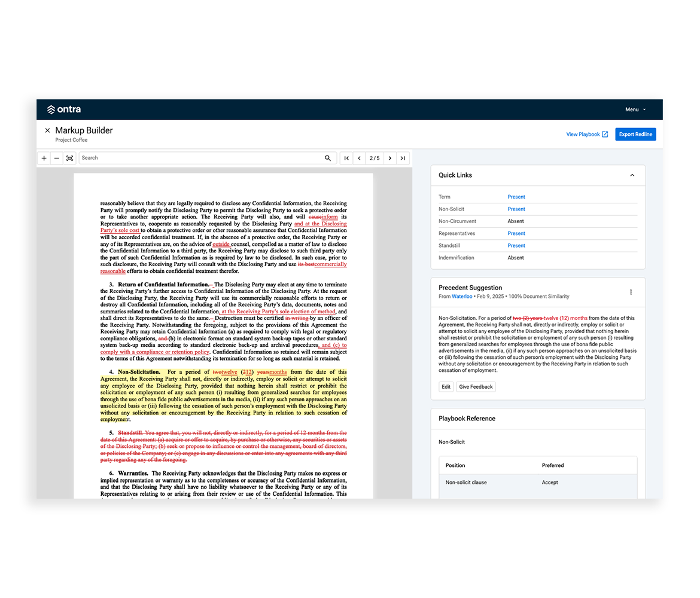Viewport: 700px width, 598px height.
Task: Go to next page with right arrow icon
Action: (389, 157)
